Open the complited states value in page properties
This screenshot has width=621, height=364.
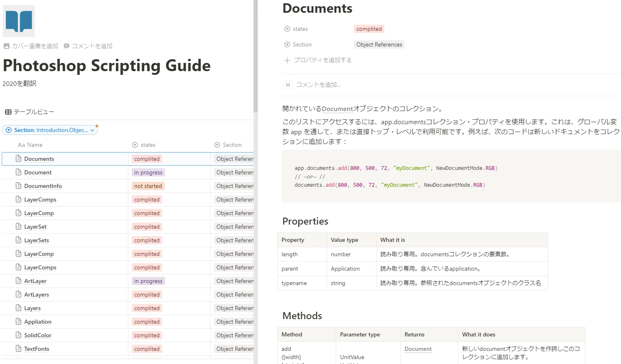(x=369, y=29)
